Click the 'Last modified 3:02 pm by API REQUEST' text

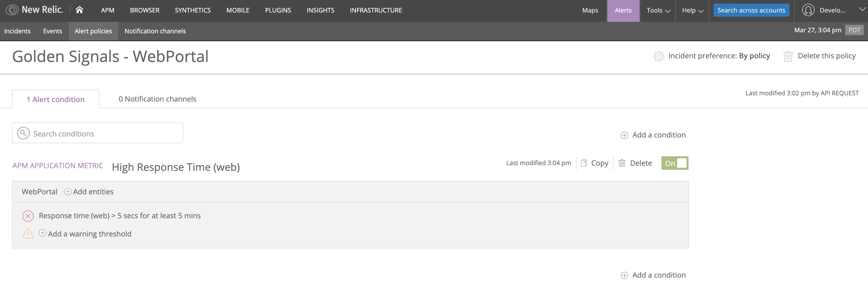coord(802,93)
